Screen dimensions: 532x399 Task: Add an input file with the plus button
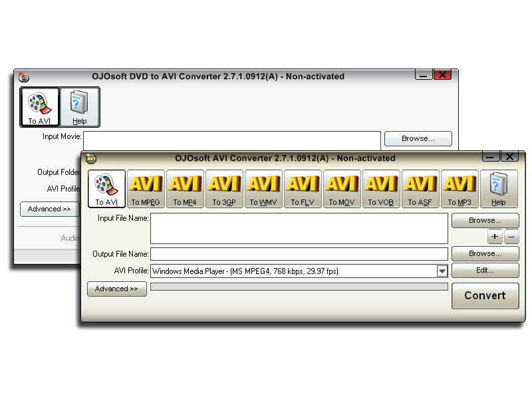coord(495,237)
